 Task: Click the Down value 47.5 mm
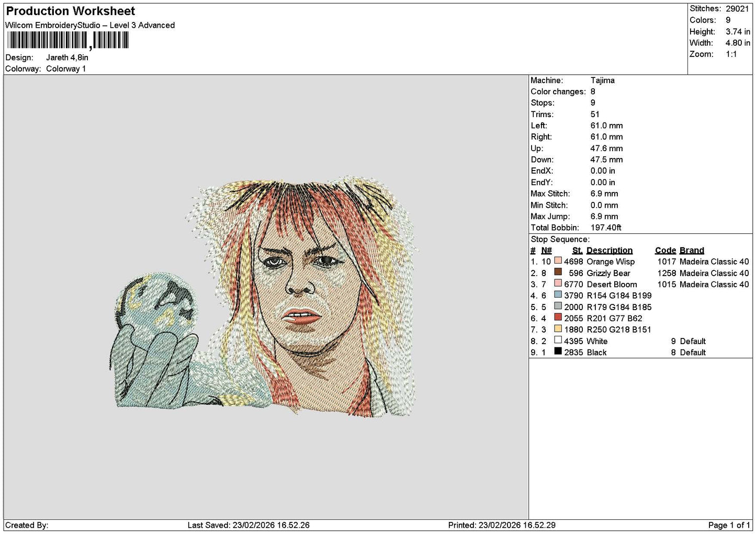point(606,160)
